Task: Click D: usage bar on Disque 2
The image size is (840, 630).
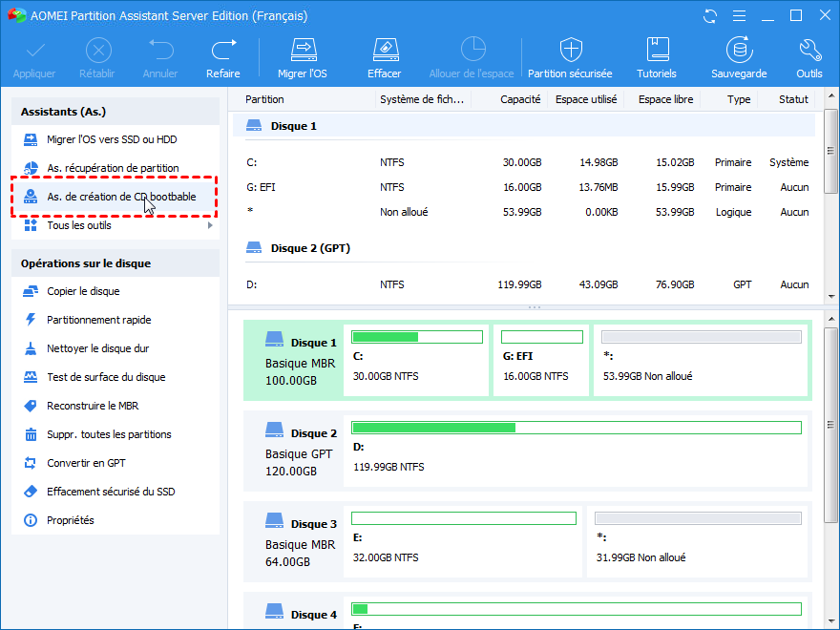Action: [x=577, y=428]
